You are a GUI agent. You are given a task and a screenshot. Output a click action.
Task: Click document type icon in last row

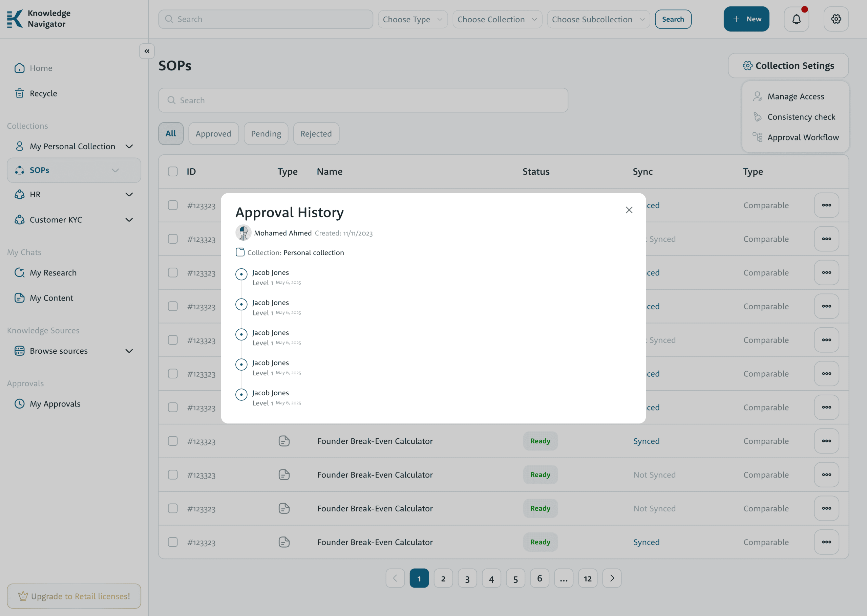click(x=284, y=542)
